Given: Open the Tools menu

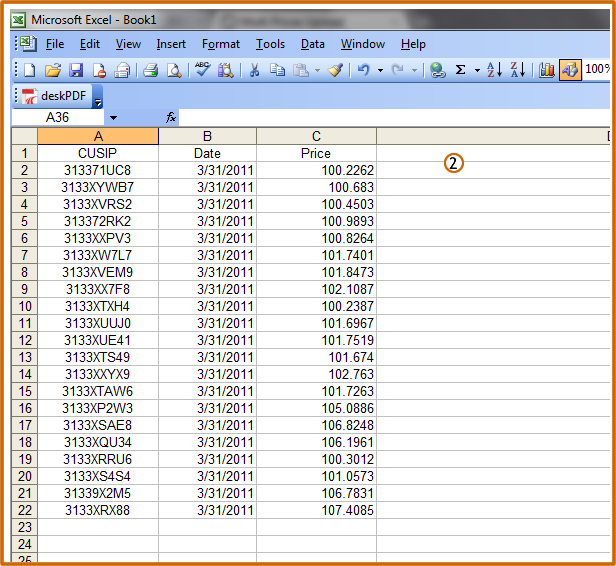Looking at the screenshot, I should coord(270,44).
